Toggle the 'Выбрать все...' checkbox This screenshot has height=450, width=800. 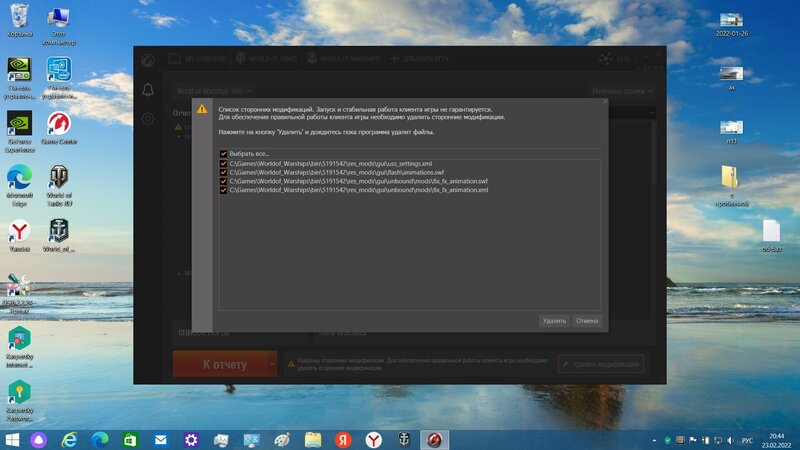pos(224,153)
